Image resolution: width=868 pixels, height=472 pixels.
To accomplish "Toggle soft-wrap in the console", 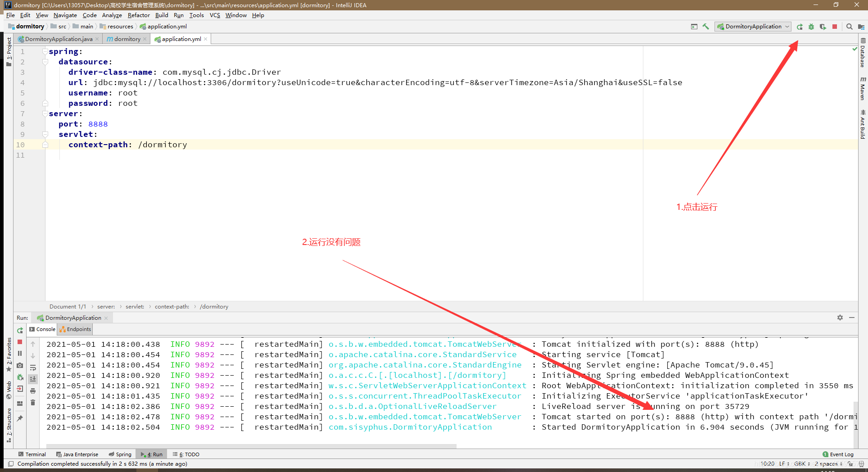I will click(33, 368).
